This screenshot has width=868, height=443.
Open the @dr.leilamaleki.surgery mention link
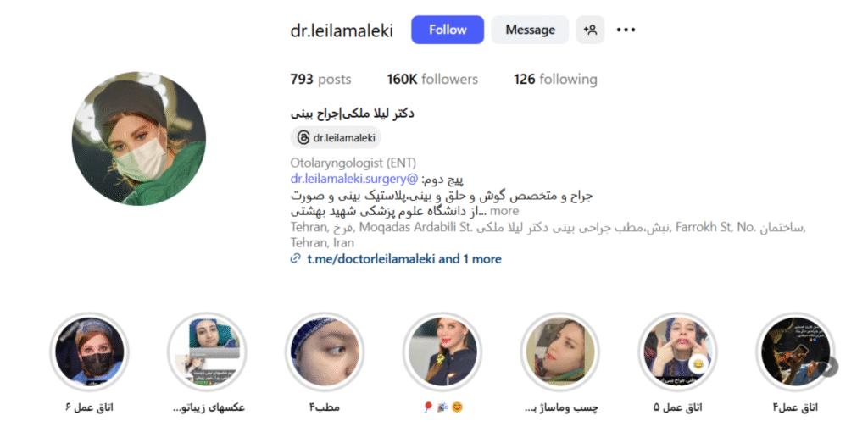(354, 179)
